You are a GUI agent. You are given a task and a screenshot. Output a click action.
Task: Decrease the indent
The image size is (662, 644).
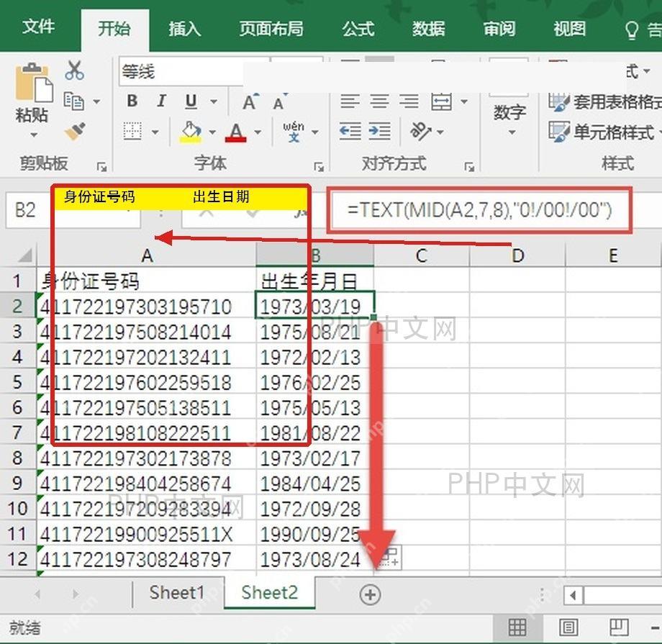click(x=350, y=132)
